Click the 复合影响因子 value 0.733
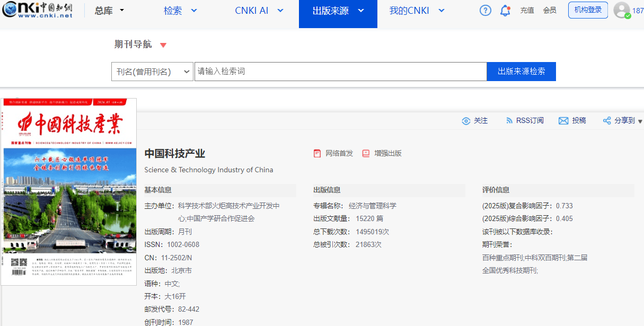 click(x=564, y=206)
